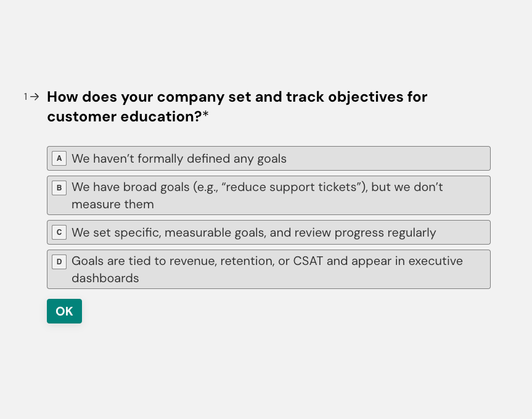Click the word "dashboards" in option D
This screenshot has width=532, height=419.
coord(105,278)
